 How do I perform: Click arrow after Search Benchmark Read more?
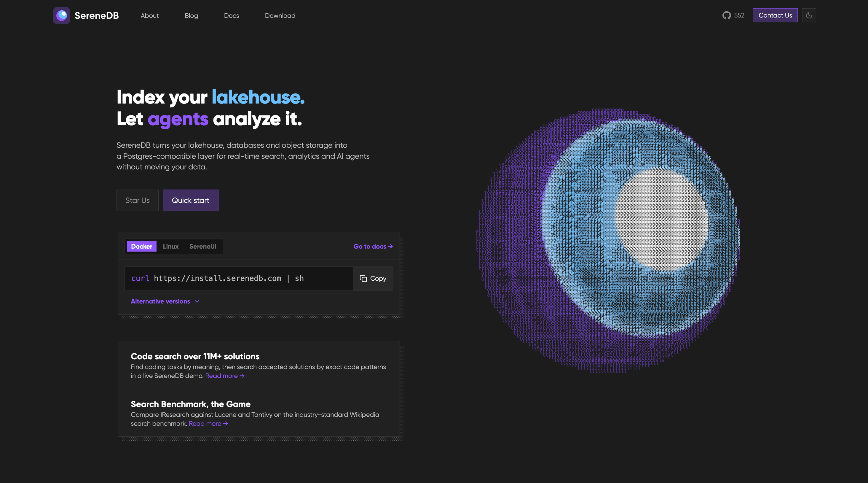coord(225,424)
